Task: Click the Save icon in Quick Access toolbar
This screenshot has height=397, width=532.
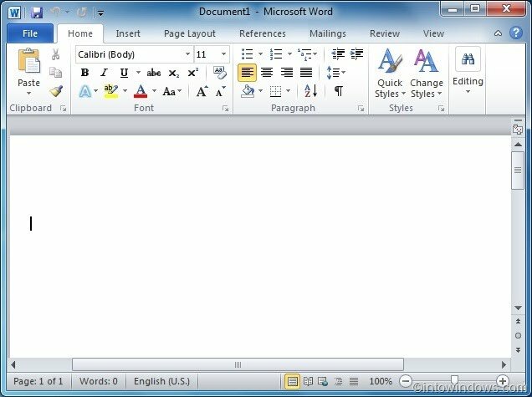Action: (36, 13)
